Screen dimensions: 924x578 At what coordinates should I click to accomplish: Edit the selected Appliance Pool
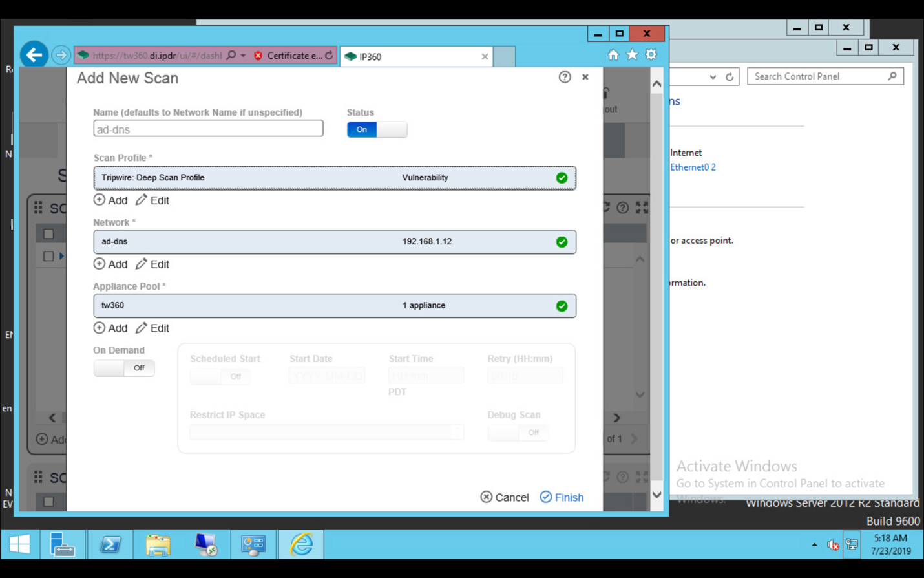coord(152,328)
